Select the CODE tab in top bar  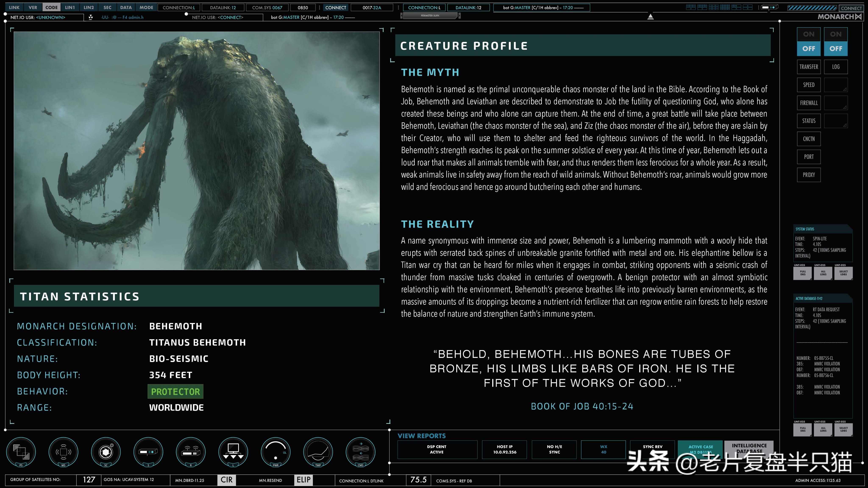51,7
